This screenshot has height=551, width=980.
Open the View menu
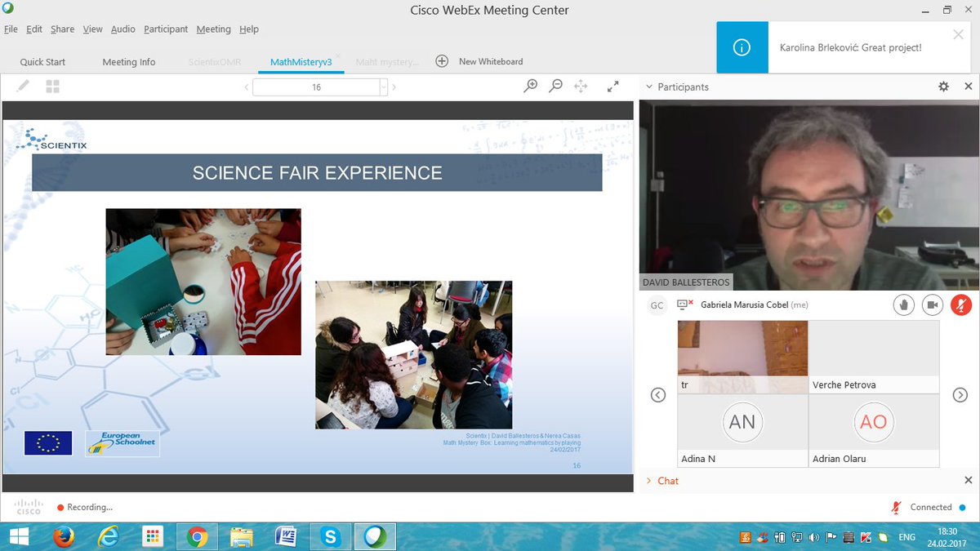coord(92,29)
